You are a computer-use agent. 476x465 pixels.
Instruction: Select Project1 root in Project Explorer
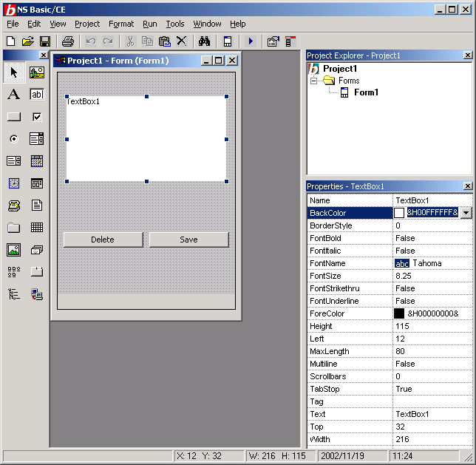point(340,69)
